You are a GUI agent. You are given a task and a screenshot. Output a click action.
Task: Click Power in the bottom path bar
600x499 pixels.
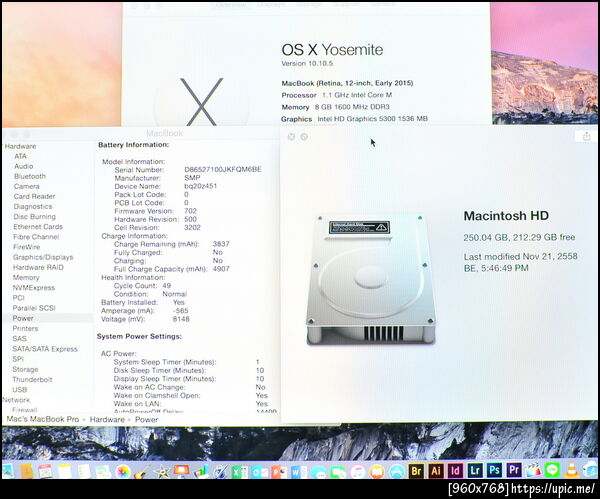147,420
